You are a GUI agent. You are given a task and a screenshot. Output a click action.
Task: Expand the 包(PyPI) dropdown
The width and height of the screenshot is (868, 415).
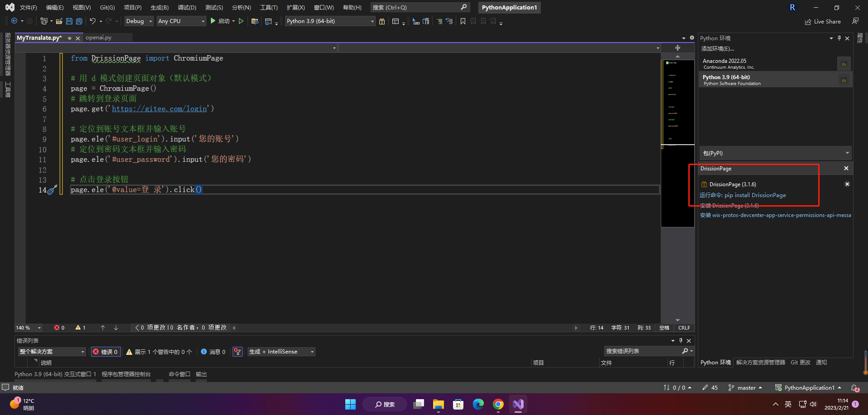775,153
